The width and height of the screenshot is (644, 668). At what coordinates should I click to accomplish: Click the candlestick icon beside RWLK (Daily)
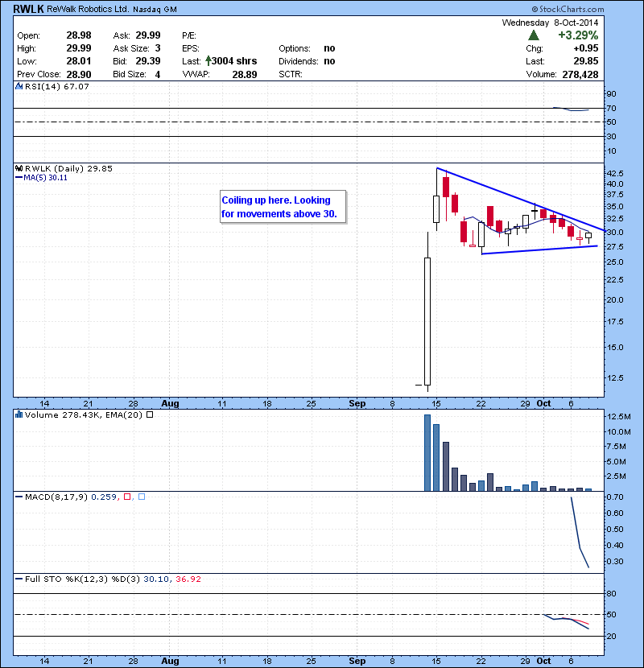[19, 168]
